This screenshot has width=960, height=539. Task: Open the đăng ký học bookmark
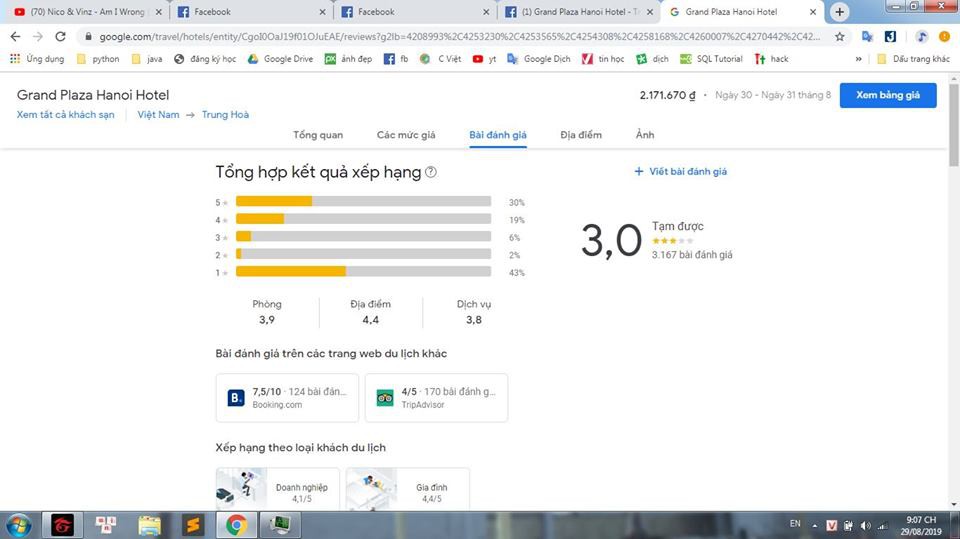tap(205, 59)
